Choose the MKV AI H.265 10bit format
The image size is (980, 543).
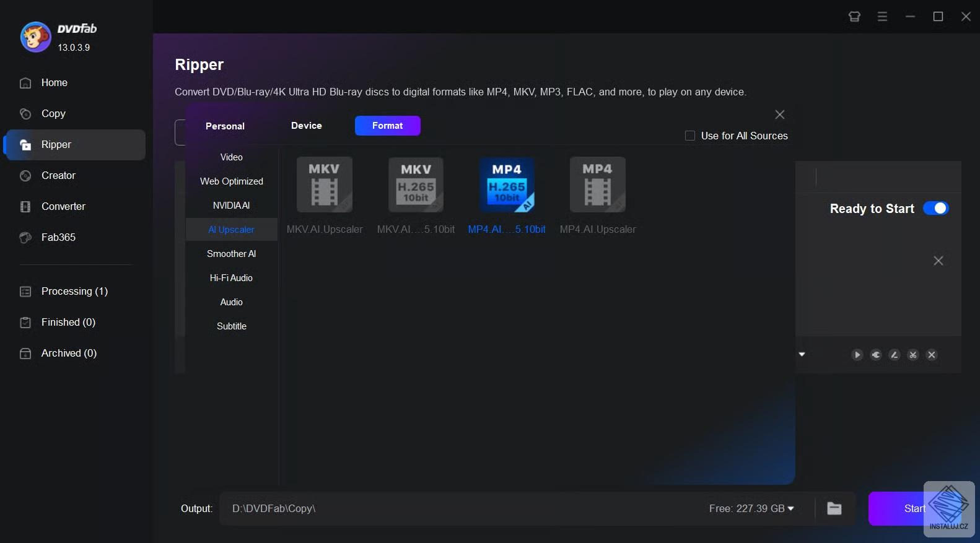[416, 185]
